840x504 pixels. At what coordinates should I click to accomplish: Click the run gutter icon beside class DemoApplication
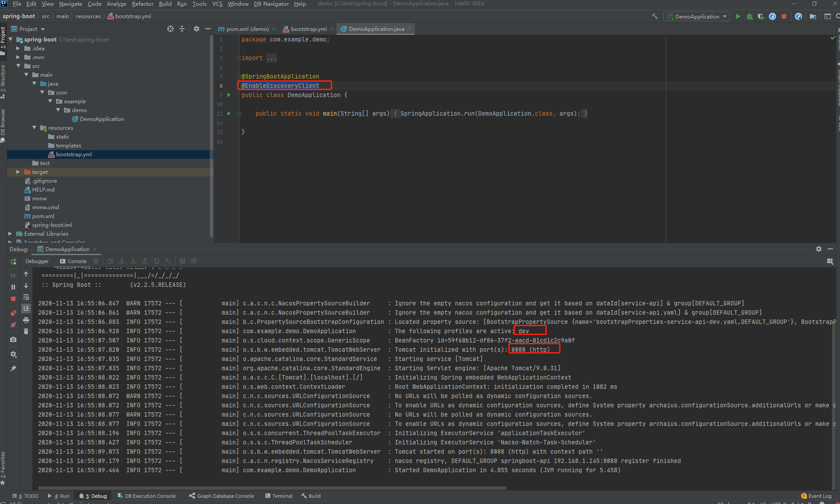coord(229,95)
